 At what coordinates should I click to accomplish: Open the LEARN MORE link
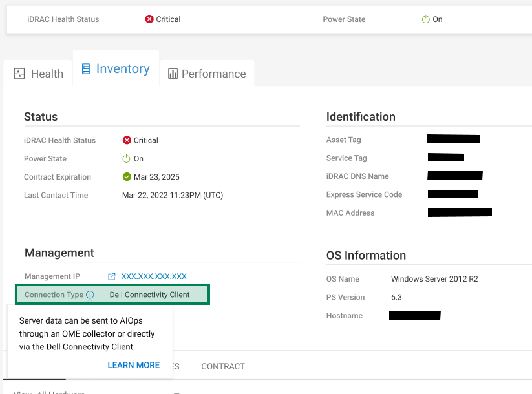[x=133, y=365]
